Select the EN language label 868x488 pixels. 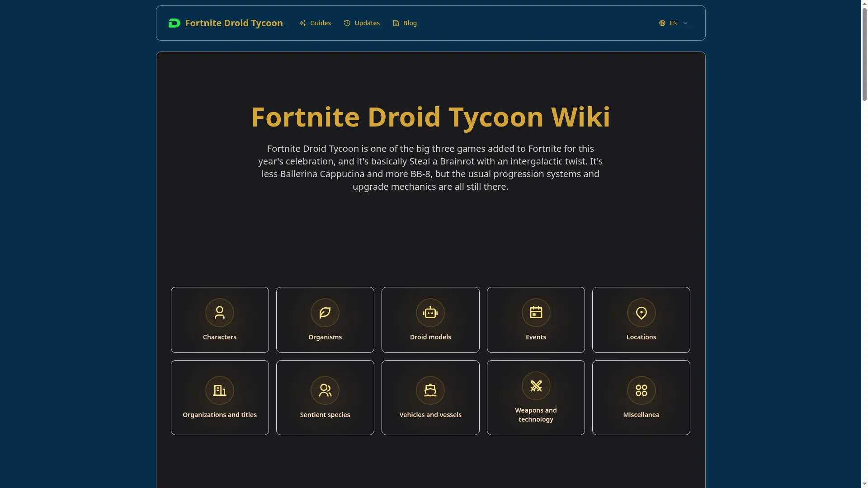pyautogui.click(x=674, y=23)
